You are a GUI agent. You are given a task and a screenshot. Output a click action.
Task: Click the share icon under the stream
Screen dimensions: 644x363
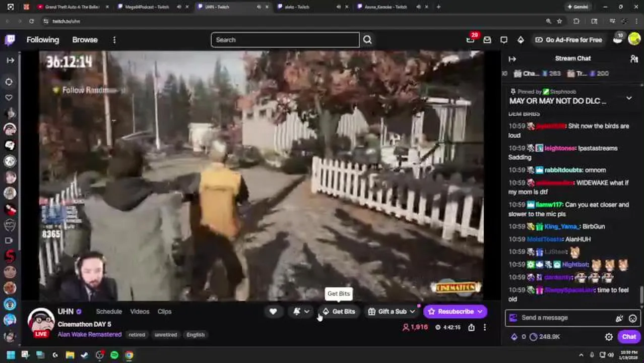[471, 327]
